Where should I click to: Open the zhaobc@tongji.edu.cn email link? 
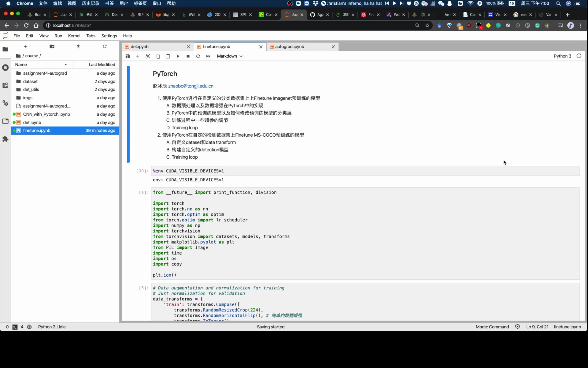(191, 86)
